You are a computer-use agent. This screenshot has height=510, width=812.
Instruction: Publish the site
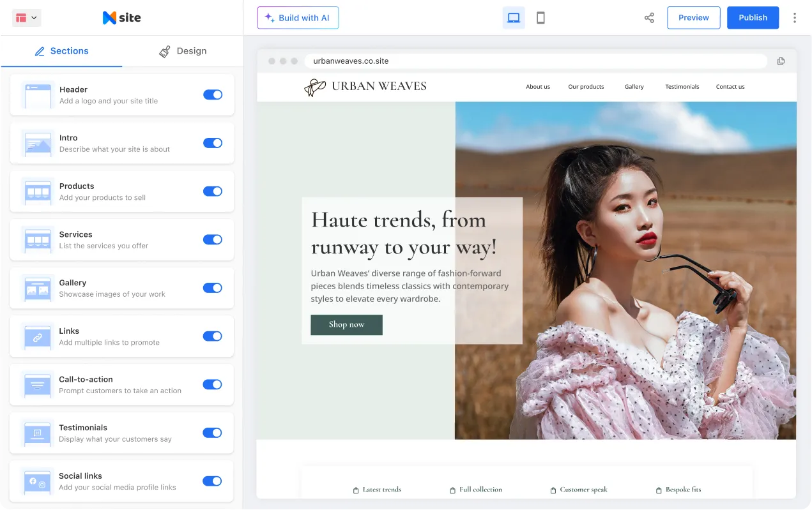pyautogui.click(x=753, y=18)
